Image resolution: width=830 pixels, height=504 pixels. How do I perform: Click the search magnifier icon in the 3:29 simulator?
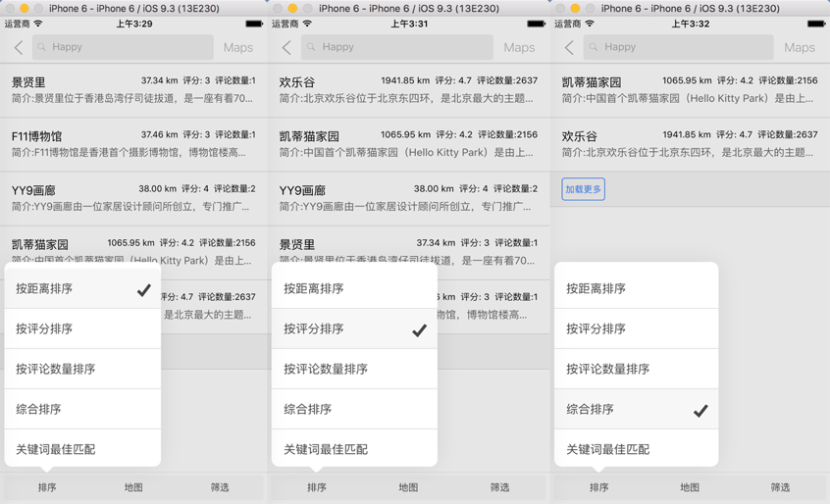(42, 47)
